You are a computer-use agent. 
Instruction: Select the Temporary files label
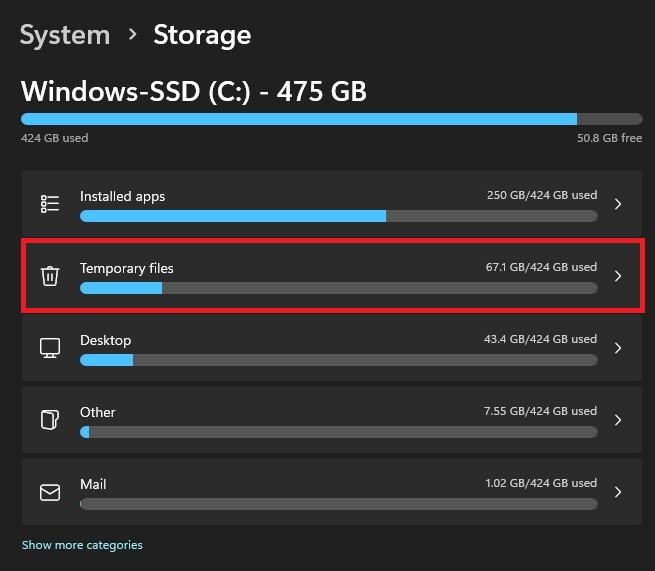127,268
